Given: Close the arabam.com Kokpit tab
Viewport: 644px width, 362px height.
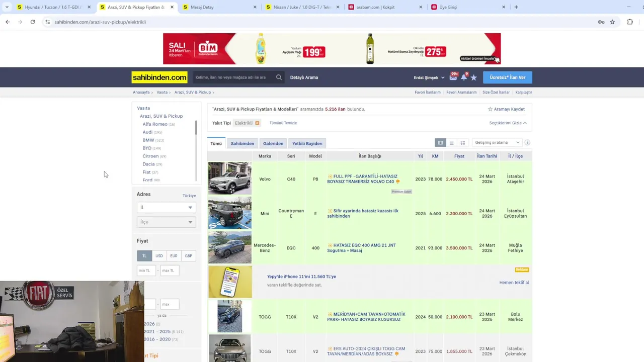Looking at the screenshot, I should [x=421, y=7].
